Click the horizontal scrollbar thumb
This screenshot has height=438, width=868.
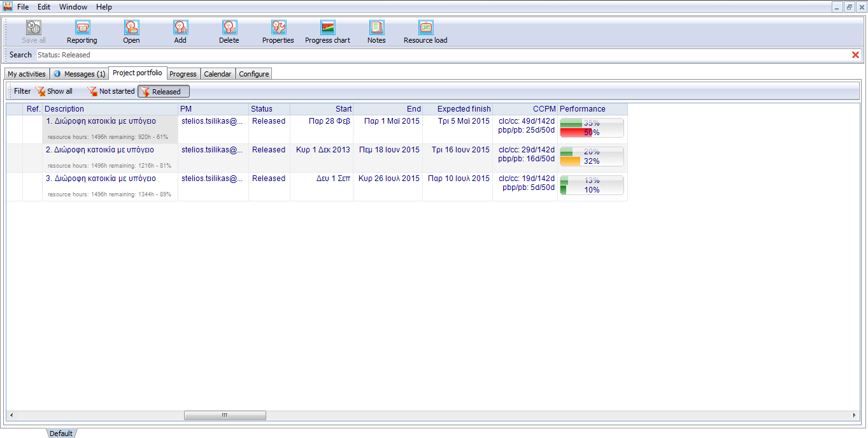225,416
